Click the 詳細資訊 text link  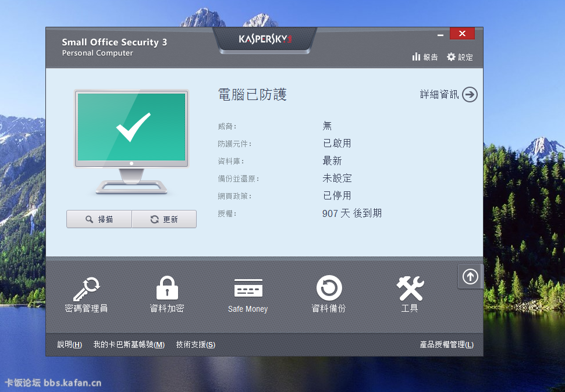click(x=439, y=94)
